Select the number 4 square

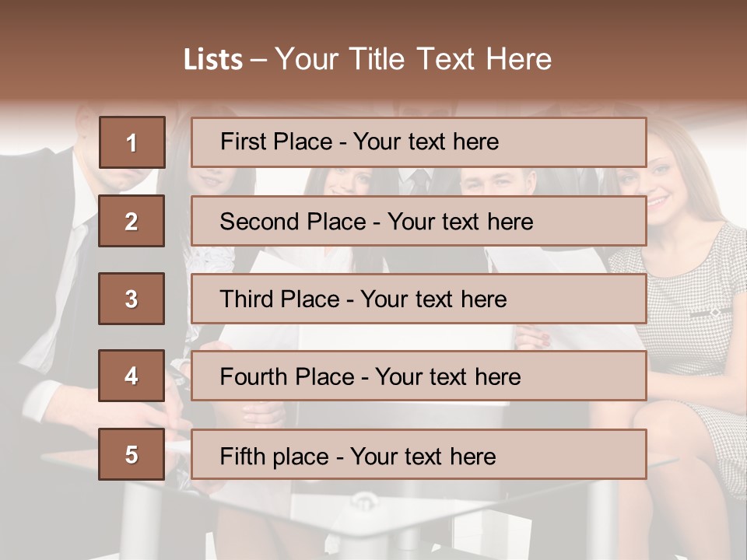pyautogui.click(x=132, y=376)
